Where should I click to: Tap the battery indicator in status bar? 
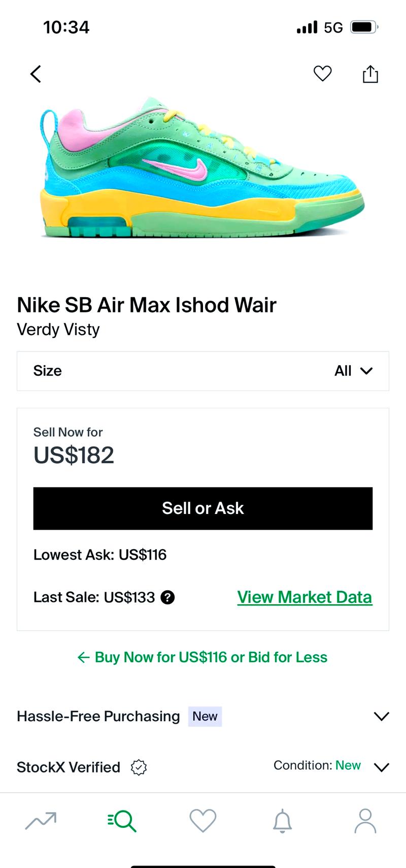click(x=364, y=27)
